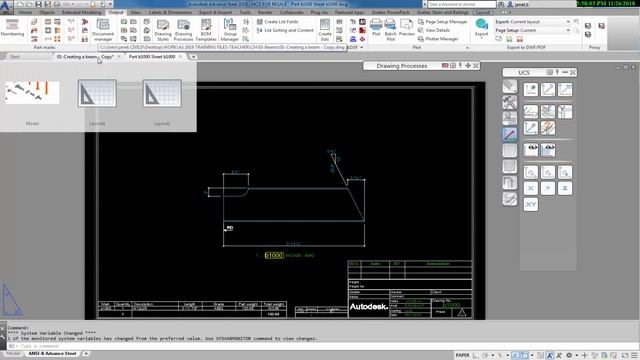640x360 pixels.
Task: Open the Export & Import ribbon tab
Action: click(x=216, y=13)
